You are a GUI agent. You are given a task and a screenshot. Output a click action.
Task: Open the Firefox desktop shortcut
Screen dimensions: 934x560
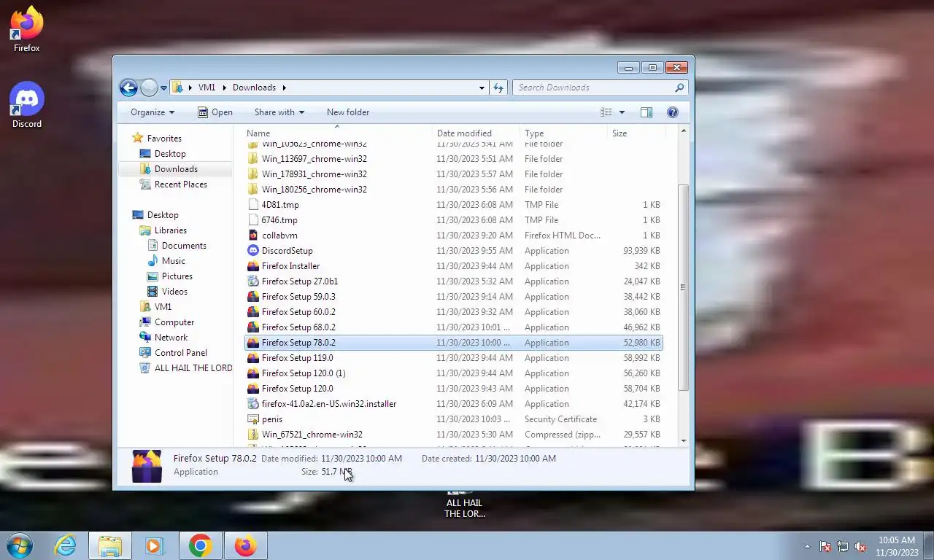coord(27,29)
